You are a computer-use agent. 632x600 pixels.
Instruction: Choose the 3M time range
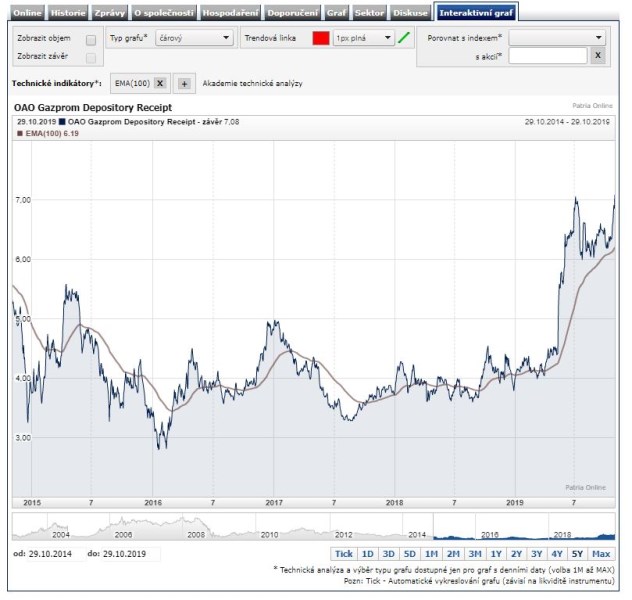click(474, 553)
